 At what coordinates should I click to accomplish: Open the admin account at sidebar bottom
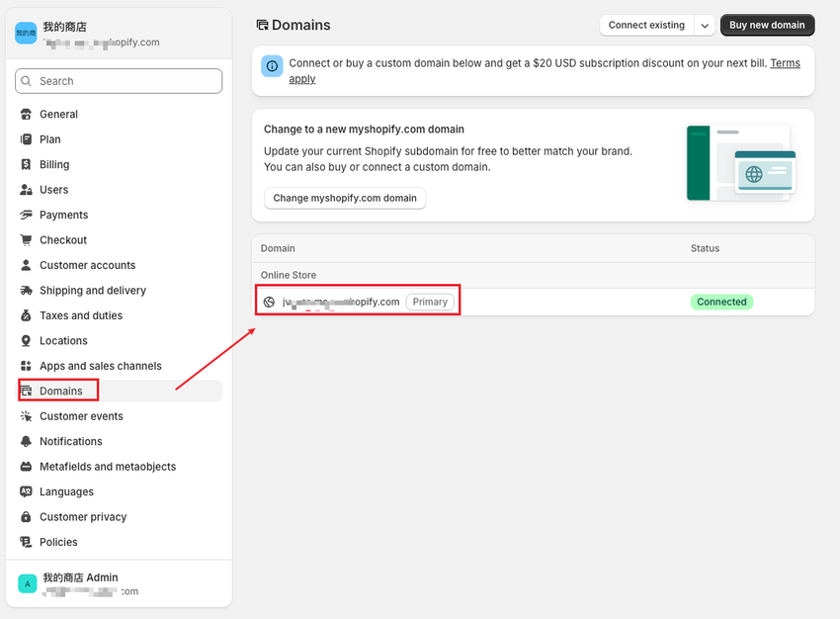99,583
